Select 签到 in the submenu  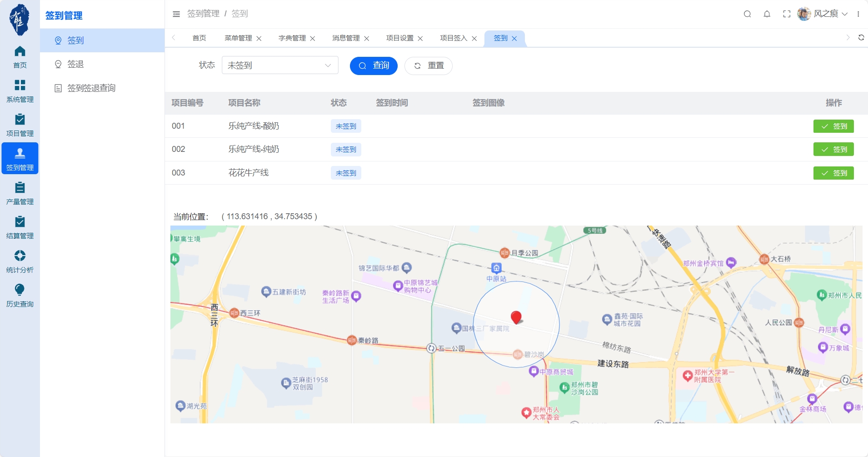pyautogui.click(x=102, y=40)
